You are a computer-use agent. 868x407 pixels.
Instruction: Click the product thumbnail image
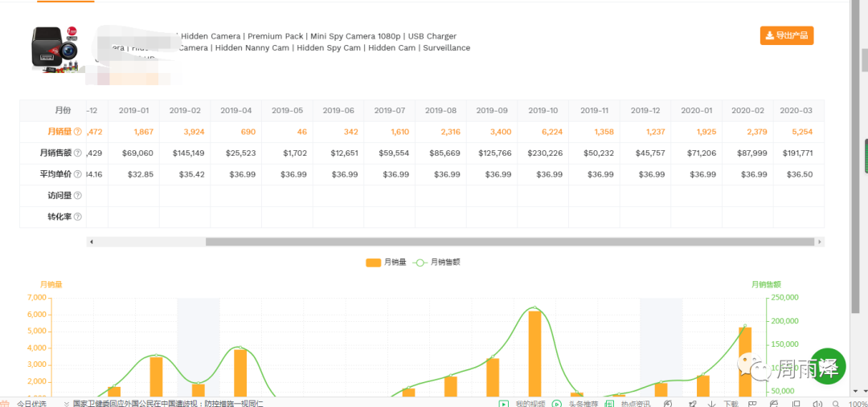(x=58, y=50)
